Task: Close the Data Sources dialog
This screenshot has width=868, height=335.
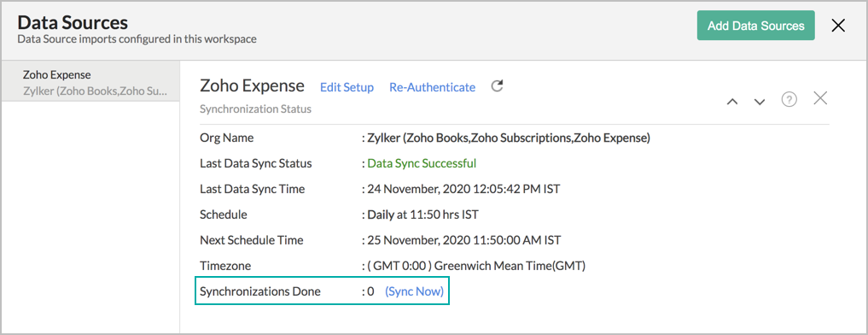Action: coord(839,25)
